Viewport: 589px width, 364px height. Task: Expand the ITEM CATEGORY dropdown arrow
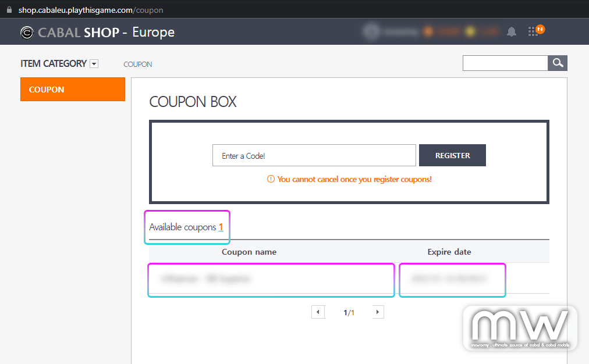click(94, 64)
